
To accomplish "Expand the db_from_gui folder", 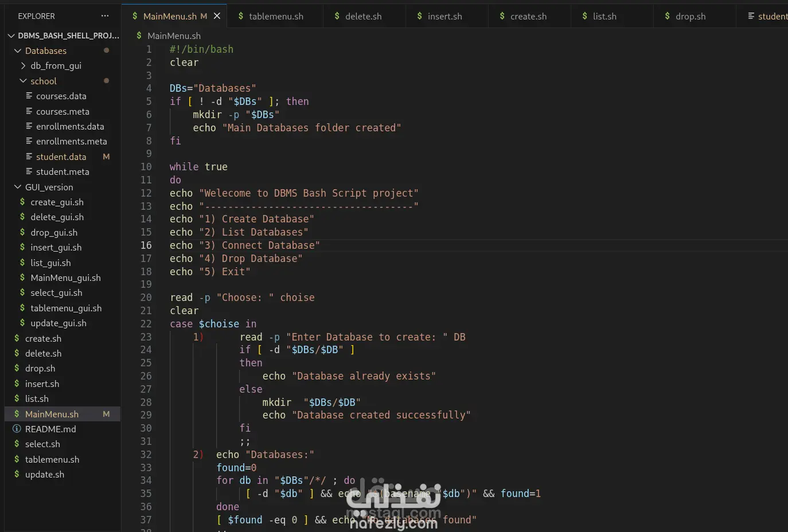I will click(24, 65).
